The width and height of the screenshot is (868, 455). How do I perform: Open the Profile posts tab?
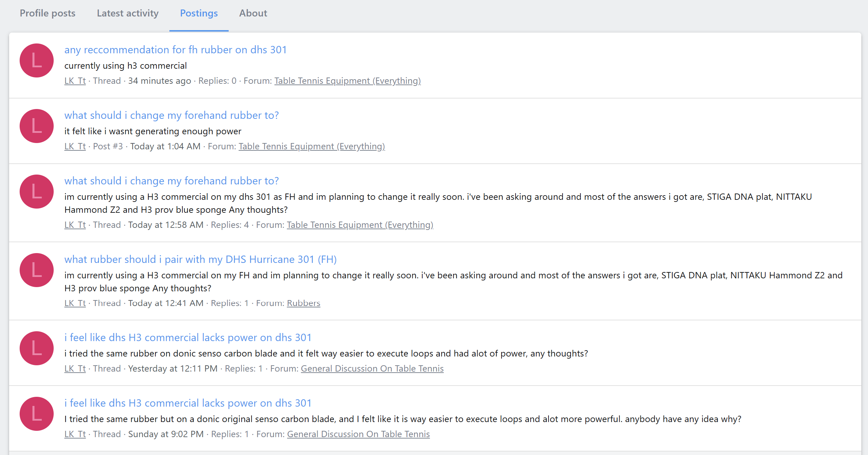point(47,13)
